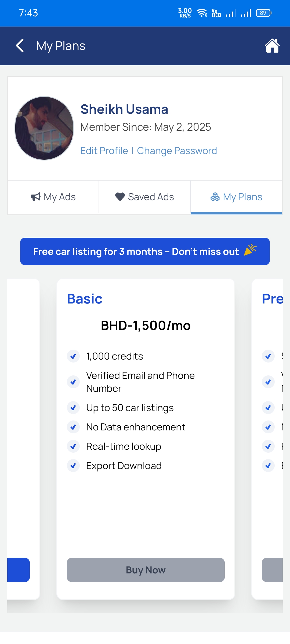
Task: Tap the party popper icon on banner
Action: click(x=250, y=250)
